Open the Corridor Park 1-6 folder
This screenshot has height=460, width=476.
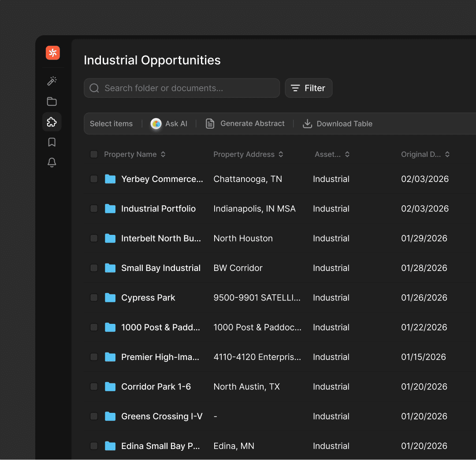(156, 386)
